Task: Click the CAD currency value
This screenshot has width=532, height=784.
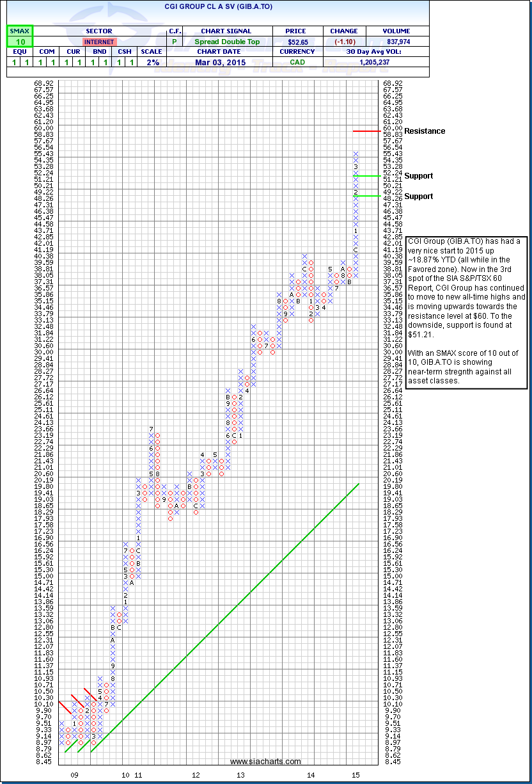Action: (x=297, y=62)
